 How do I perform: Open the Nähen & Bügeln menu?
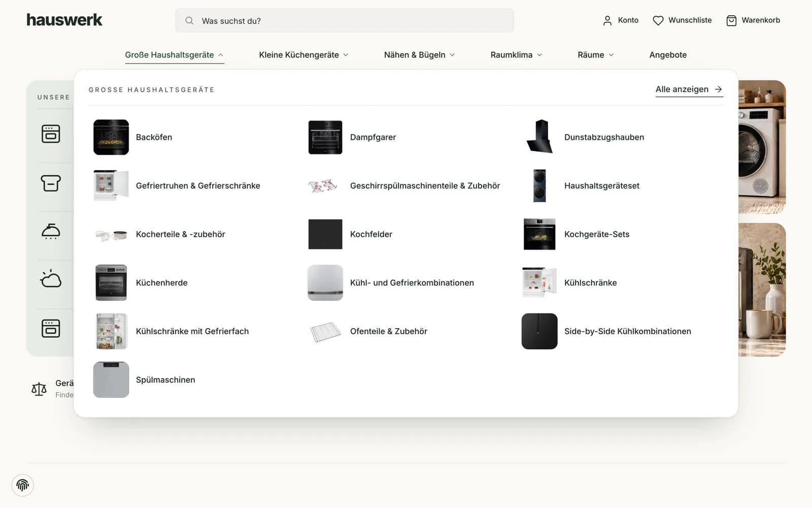(x=419, y=55)
